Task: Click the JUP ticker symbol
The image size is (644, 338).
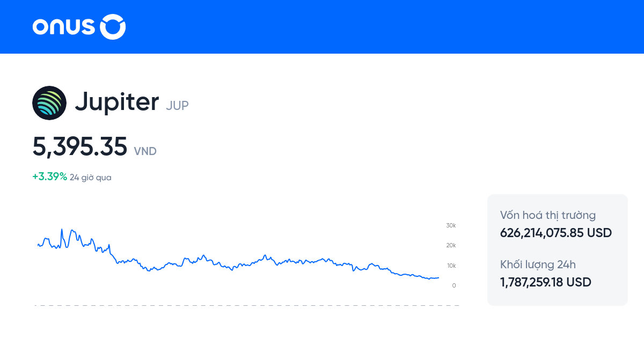Action: coord(177,105)
